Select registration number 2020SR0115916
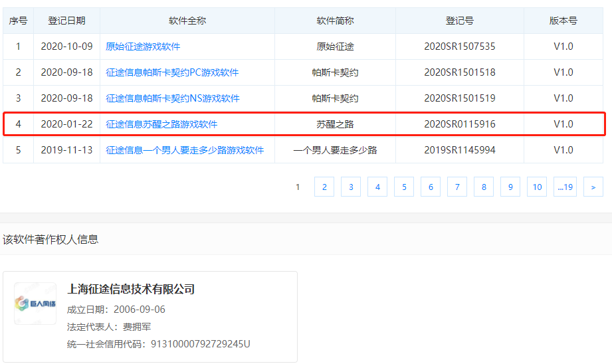This screenshot has width=612, height=364. [460, 124]
